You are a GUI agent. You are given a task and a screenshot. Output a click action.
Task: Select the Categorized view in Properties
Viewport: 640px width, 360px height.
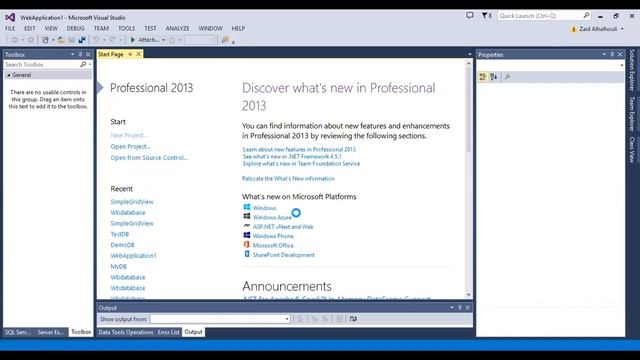coord(483,77)
